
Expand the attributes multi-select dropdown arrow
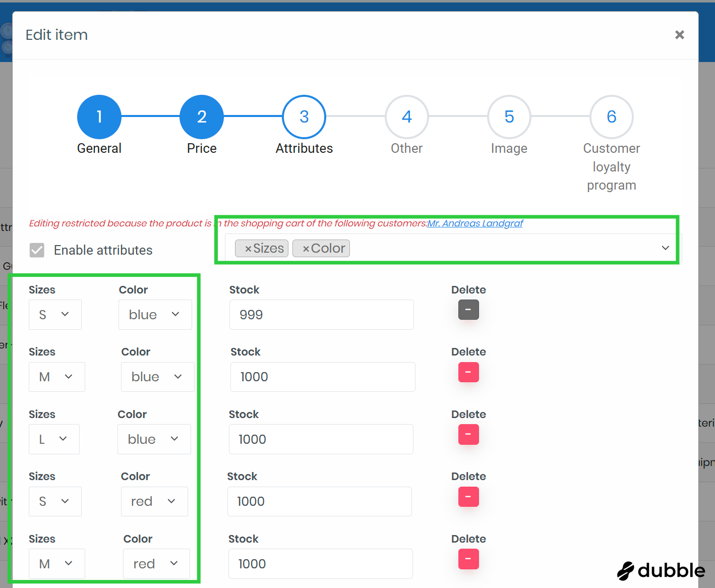665,248
